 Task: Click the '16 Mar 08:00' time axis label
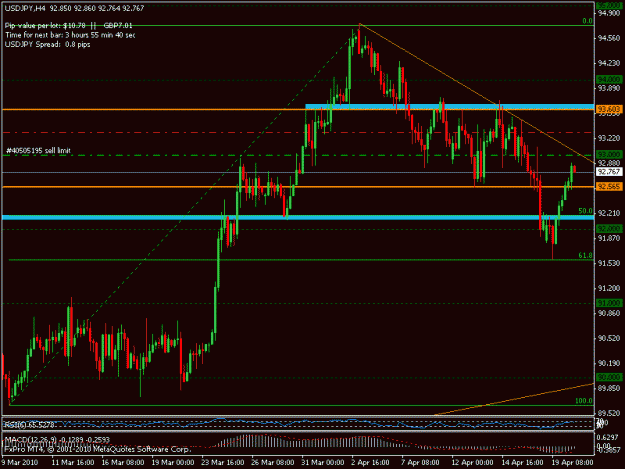click(x=122, y=462)
